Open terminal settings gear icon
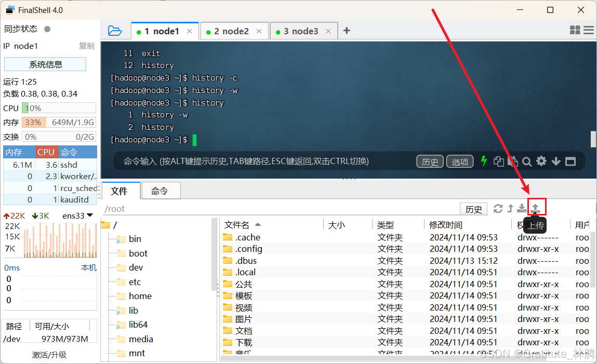This screenshot has width=597, height=364. [541, 161]
